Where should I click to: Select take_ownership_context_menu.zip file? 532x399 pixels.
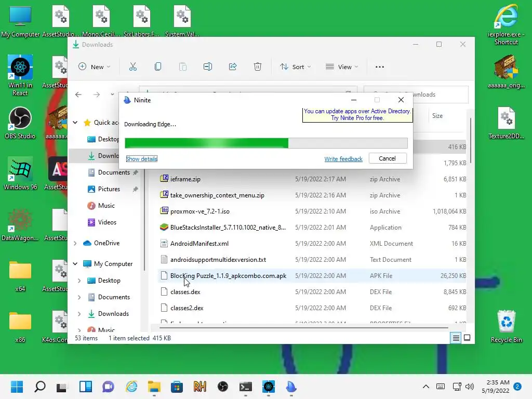(312, 195)
